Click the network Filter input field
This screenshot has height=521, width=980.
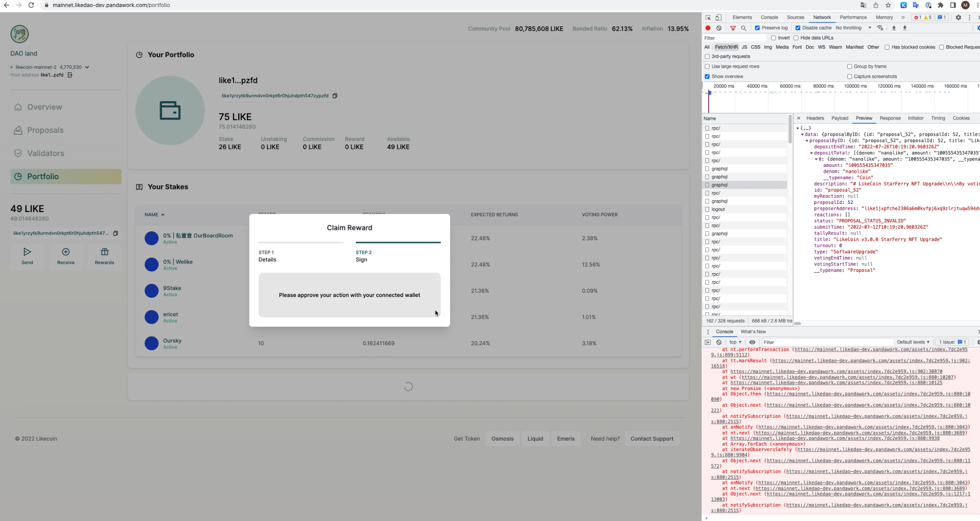(x=735, y=38)
